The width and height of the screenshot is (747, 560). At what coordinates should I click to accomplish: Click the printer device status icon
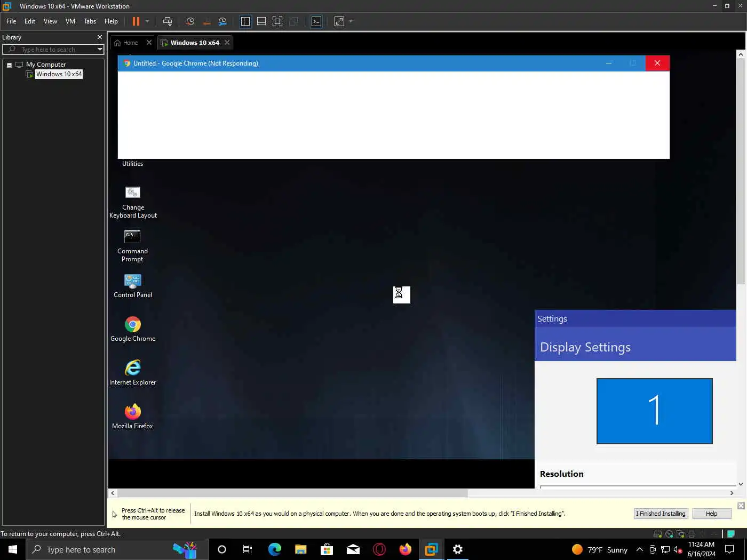click(x=692, y=534)
